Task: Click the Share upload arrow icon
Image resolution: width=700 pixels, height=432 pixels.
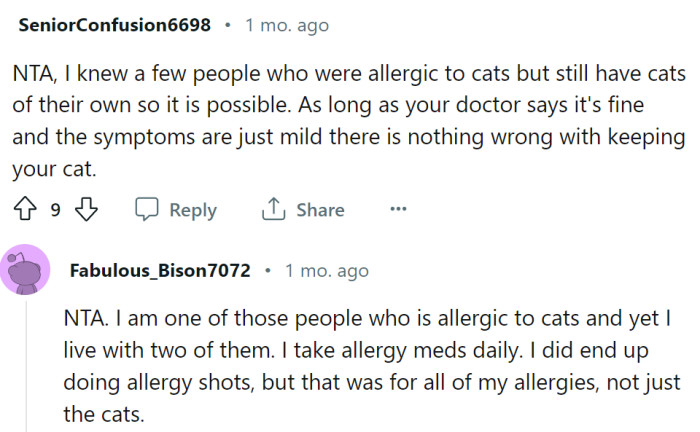Action: tap(272, 210)
